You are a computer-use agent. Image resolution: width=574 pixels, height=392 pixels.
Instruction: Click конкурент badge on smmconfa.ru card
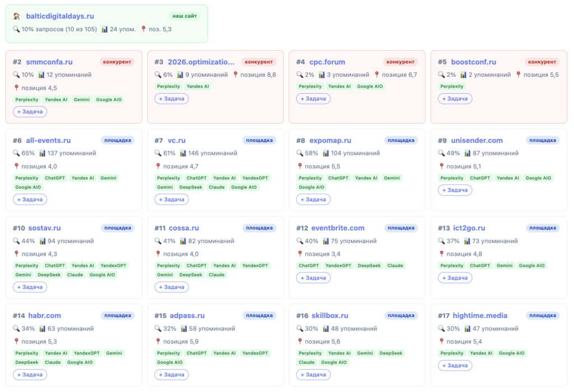click(x=117, y=62)
